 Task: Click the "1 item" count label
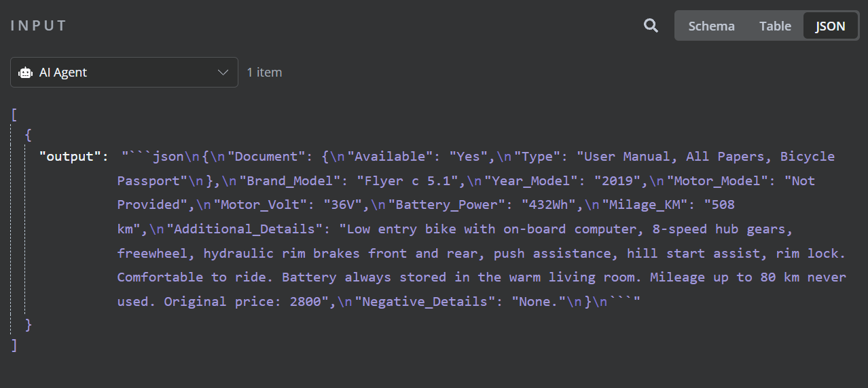[x=264, y=73]
